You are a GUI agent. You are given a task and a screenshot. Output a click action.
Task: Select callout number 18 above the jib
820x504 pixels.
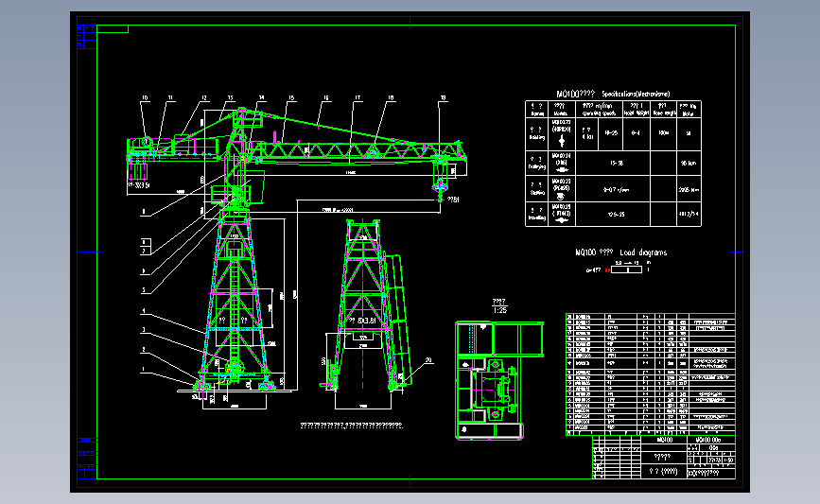click(x=391, y=97)
